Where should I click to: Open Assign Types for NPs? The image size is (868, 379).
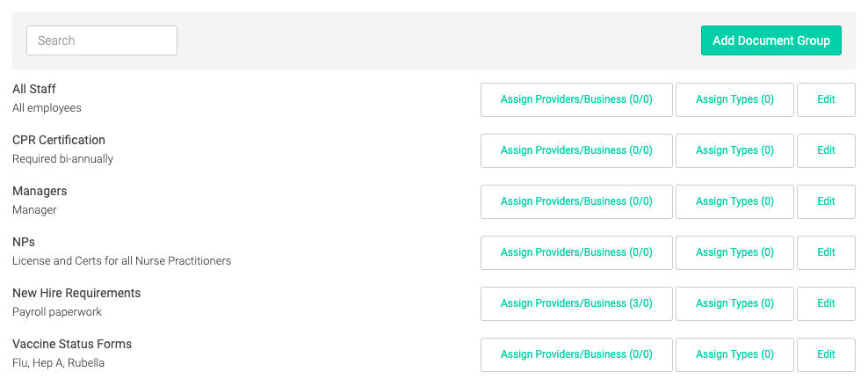734,252
